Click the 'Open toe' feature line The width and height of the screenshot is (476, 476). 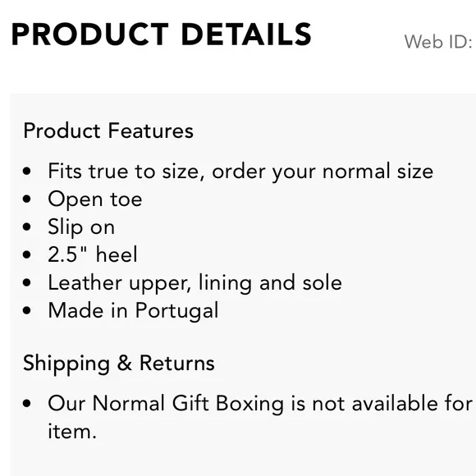(95, 199)
